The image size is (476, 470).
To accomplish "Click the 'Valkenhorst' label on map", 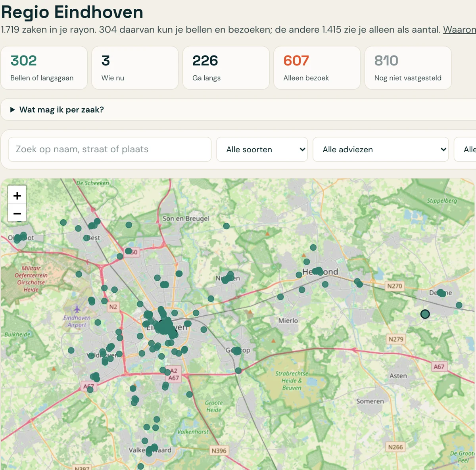I will tap(193, 432).
